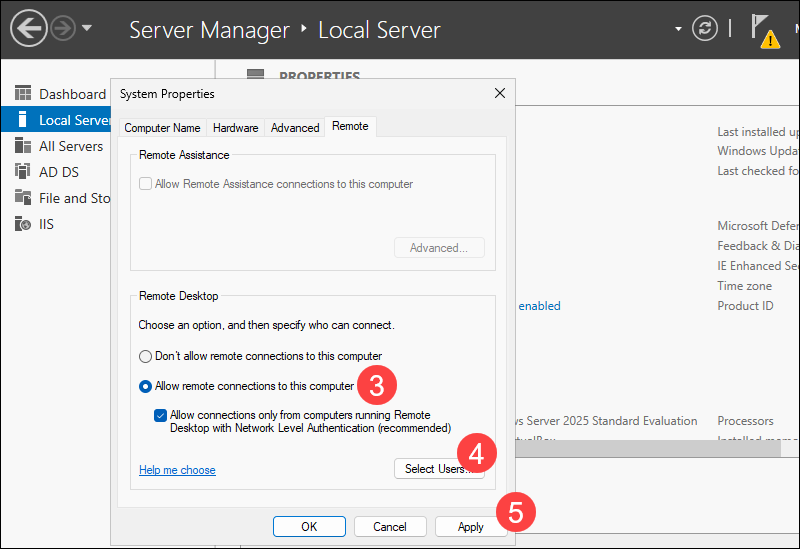
Task: Select the All Servers sidebar icon
Action: [x=23, y=146]
